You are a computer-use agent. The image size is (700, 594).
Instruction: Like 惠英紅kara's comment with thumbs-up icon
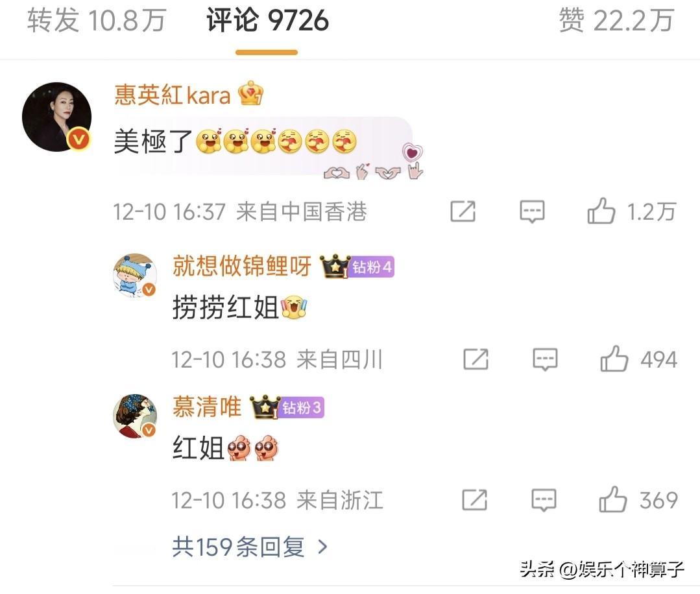pyautogui.click(x=601, y=211)
